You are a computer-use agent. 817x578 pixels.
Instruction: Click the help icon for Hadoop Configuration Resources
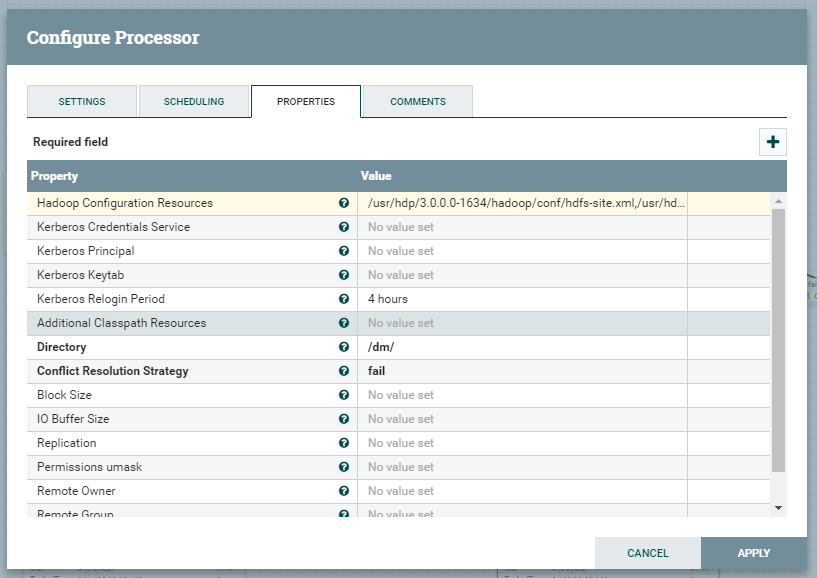click(x=344, y=202)
